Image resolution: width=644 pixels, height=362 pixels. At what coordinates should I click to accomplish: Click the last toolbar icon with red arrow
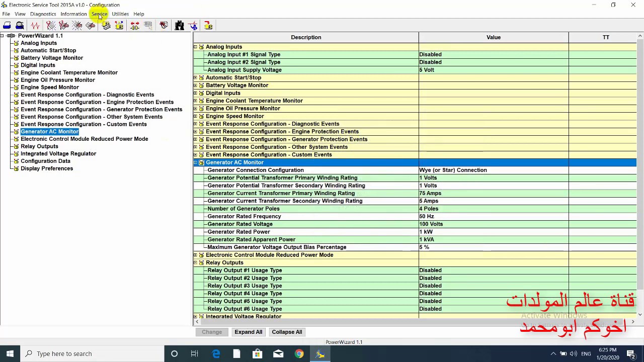(x=208, y=25)
